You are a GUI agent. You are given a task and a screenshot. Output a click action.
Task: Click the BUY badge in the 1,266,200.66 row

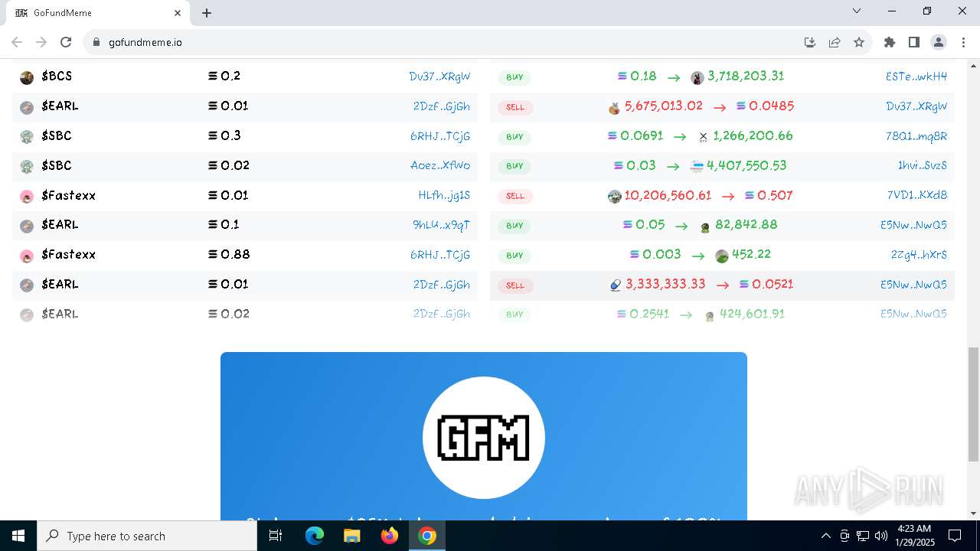(514, 137)
